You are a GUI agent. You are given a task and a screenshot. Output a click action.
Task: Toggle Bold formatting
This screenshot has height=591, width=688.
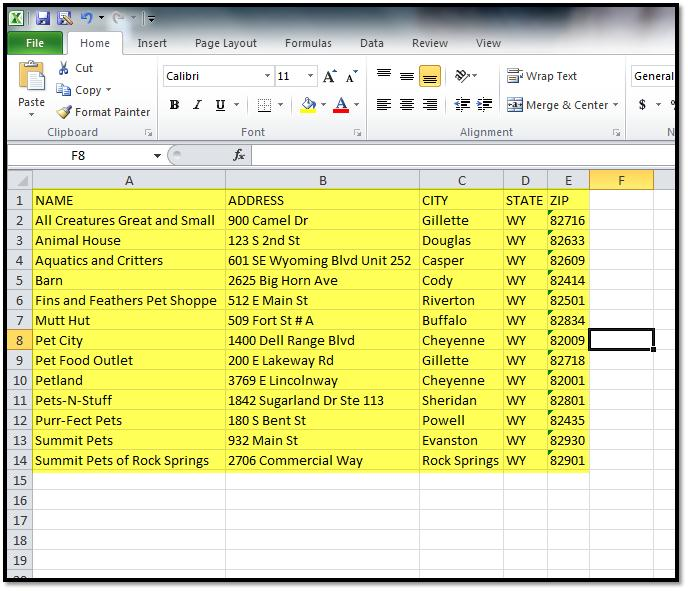(x=174, y=105)
